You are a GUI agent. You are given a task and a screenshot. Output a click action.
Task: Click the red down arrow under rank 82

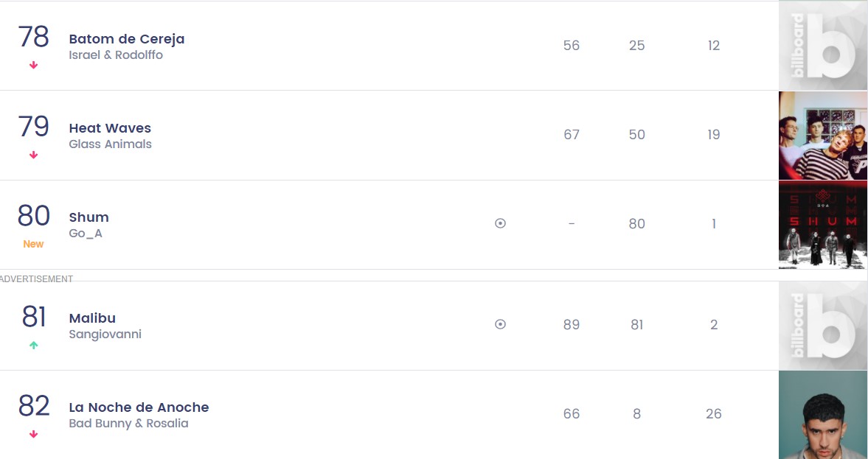[33, 435]
